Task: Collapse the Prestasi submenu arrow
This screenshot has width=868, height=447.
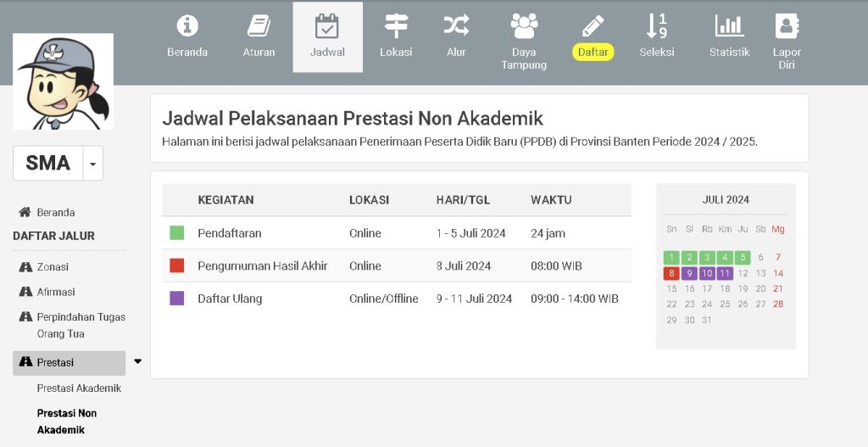Action: [x=137, y=362]
